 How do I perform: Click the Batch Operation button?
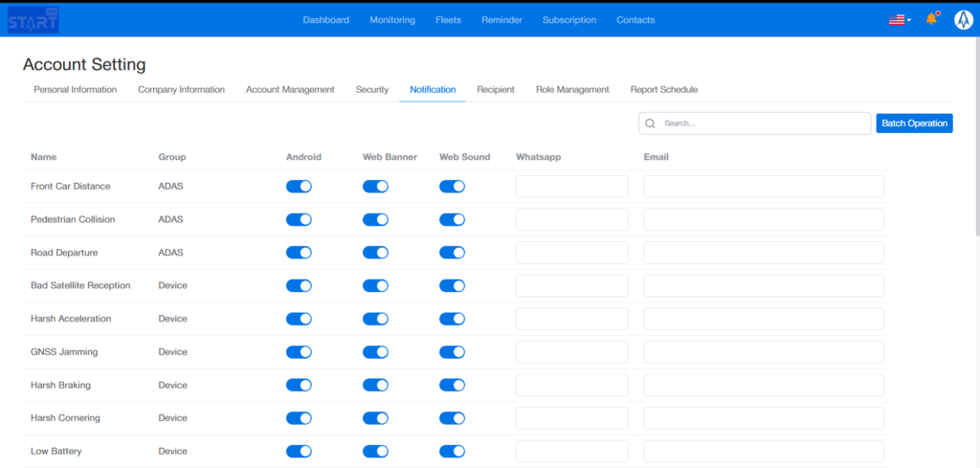[x=914, y=123]
